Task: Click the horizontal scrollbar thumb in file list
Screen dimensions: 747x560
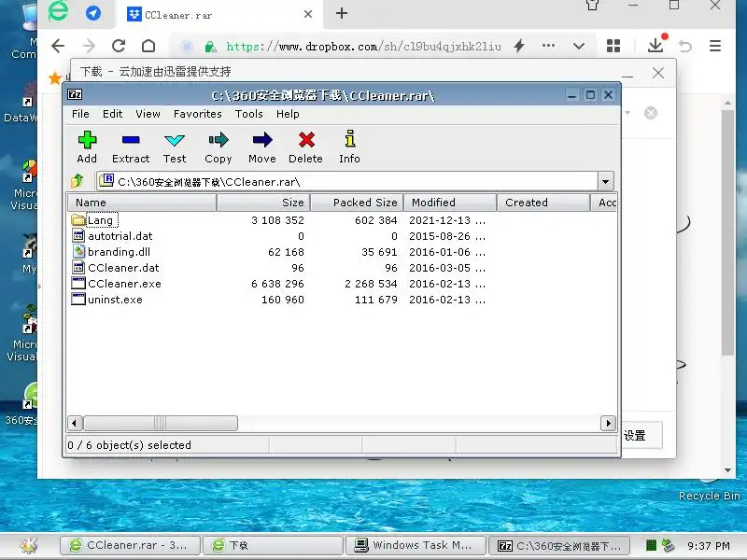Action: pyautogui.click(x=160, y=423)
